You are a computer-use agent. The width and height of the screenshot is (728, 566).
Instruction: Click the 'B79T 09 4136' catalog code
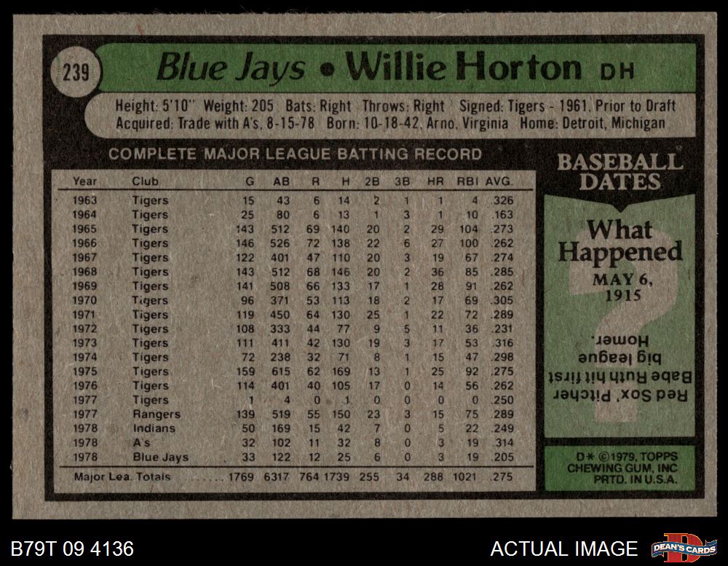click(x=72, y=549)
